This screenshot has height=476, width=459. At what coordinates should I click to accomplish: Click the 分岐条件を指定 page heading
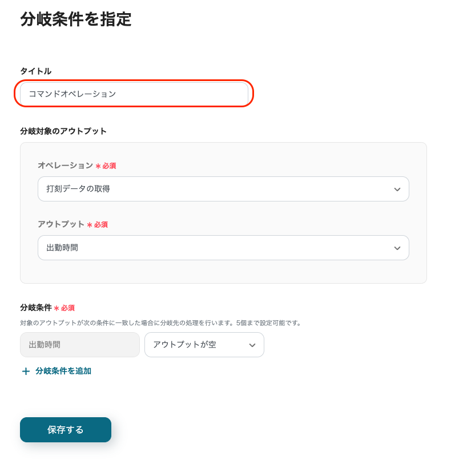[76, 19]
